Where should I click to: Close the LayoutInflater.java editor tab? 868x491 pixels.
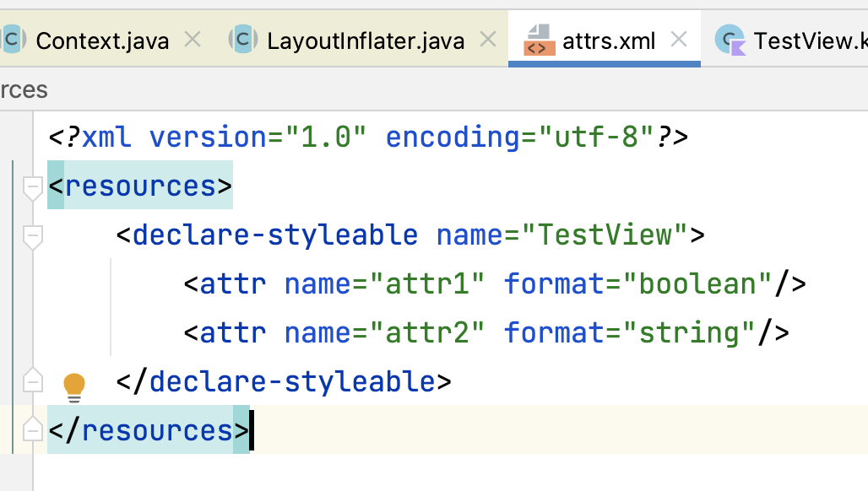(x=487, y=39)
